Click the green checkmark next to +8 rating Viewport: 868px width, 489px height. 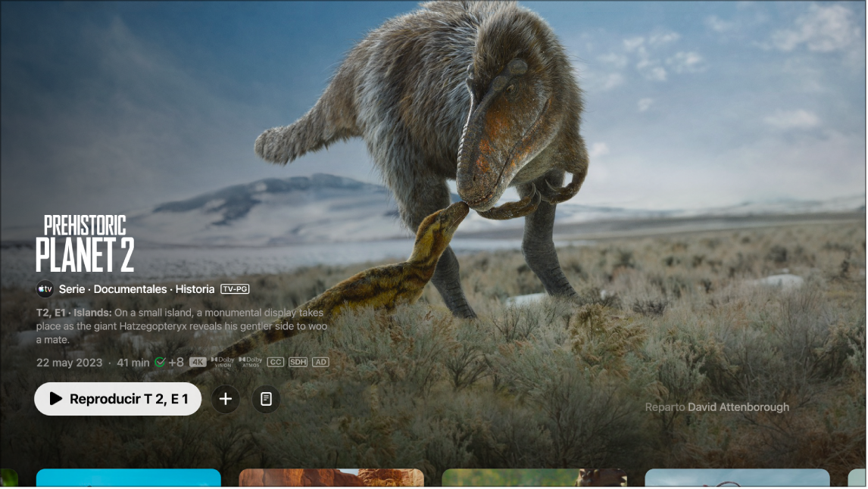point(160,362)
